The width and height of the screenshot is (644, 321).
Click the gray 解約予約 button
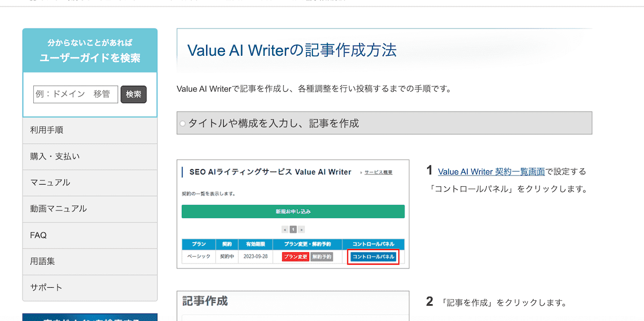coord(321,257)
